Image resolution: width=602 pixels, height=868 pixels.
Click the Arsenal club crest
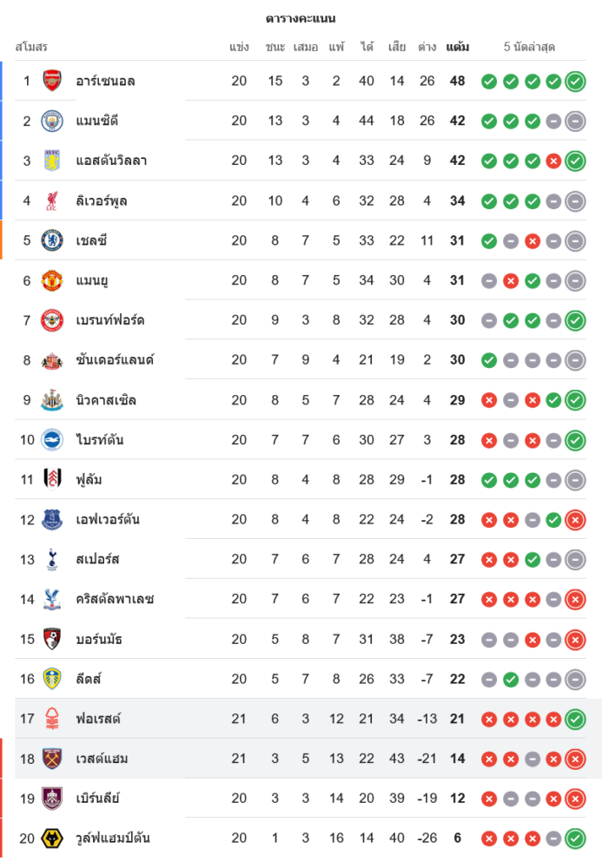52,81
